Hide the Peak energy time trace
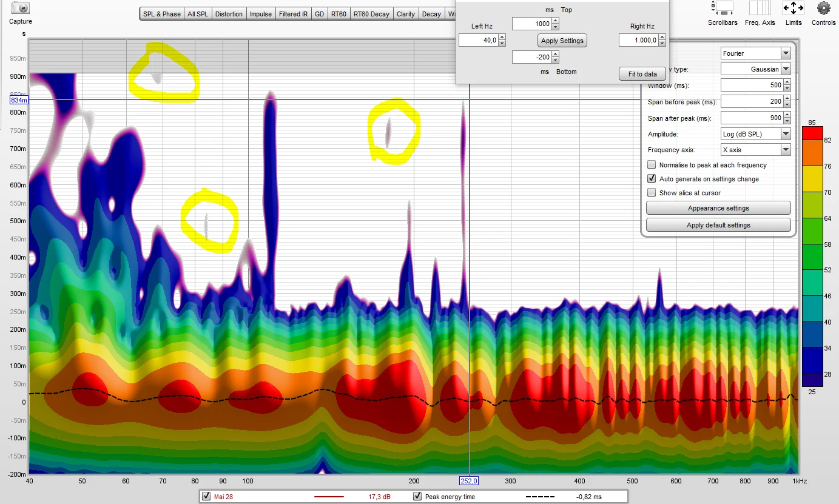839x504 pixels. (417, 497)
